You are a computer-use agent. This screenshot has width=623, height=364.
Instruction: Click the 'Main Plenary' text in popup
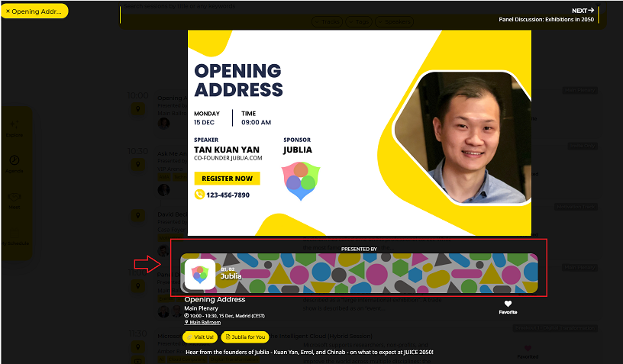(201, 308)
